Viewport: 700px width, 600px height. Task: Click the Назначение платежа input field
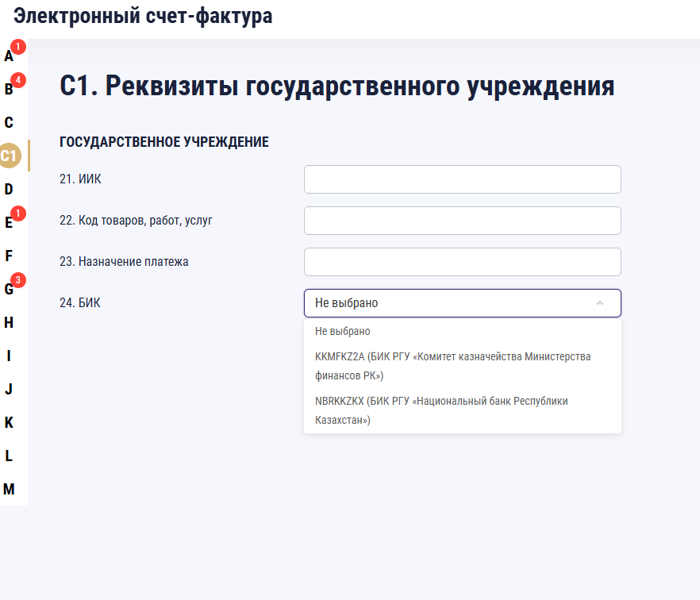click(462, 262)
